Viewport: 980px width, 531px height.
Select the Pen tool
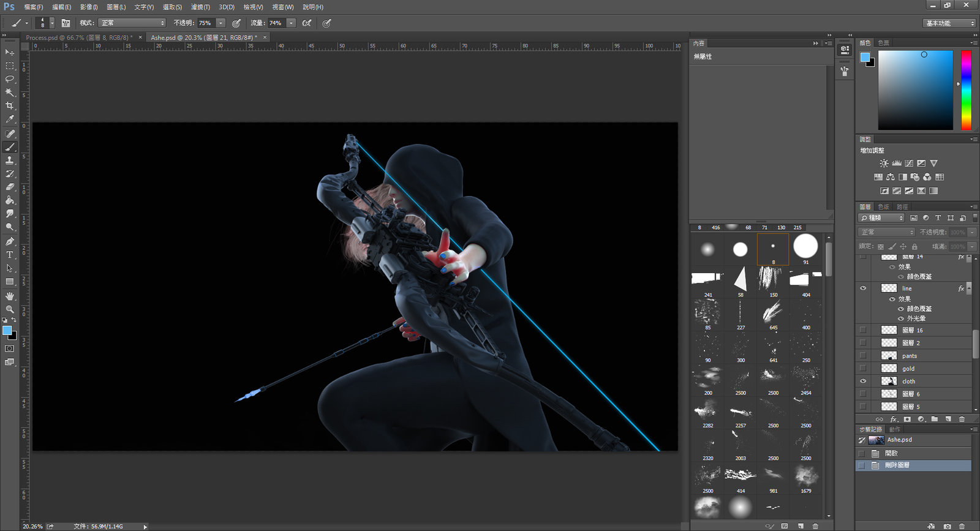point(10,241)
